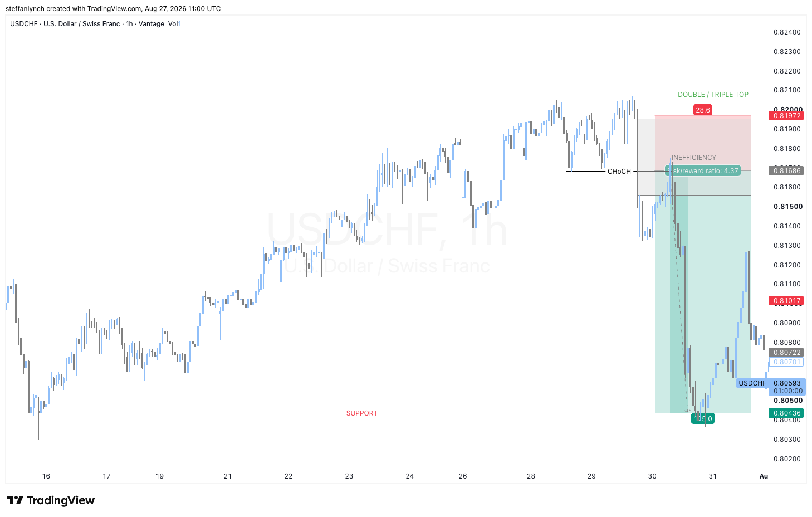Click 0.80900 on the price scale

(787, 323)
